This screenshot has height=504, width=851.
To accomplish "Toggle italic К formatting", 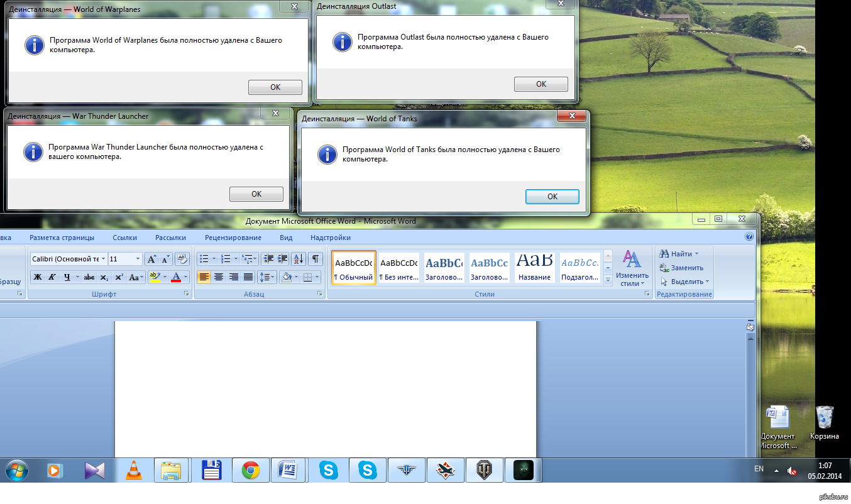I will (52, 277).
